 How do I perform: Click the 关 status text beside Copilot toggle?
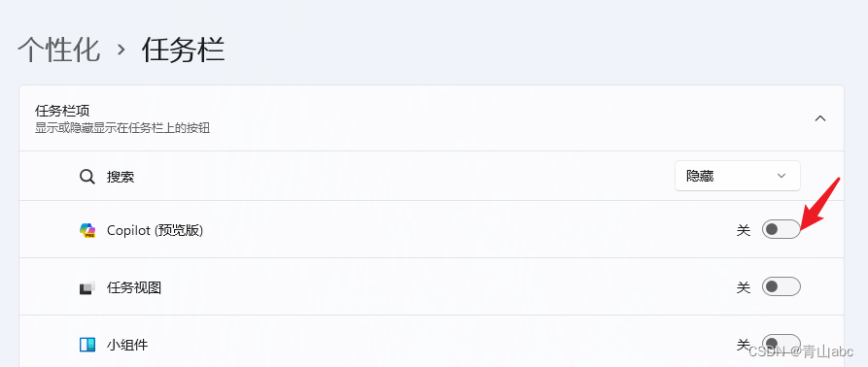744,230
